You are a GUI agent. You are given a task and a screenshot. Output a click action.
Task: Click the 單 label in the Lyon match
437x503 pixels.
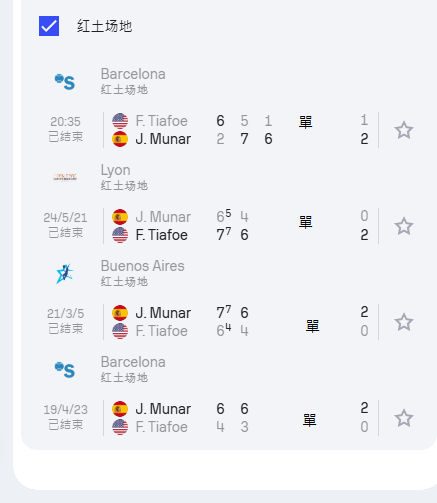(x=305, y=222)
